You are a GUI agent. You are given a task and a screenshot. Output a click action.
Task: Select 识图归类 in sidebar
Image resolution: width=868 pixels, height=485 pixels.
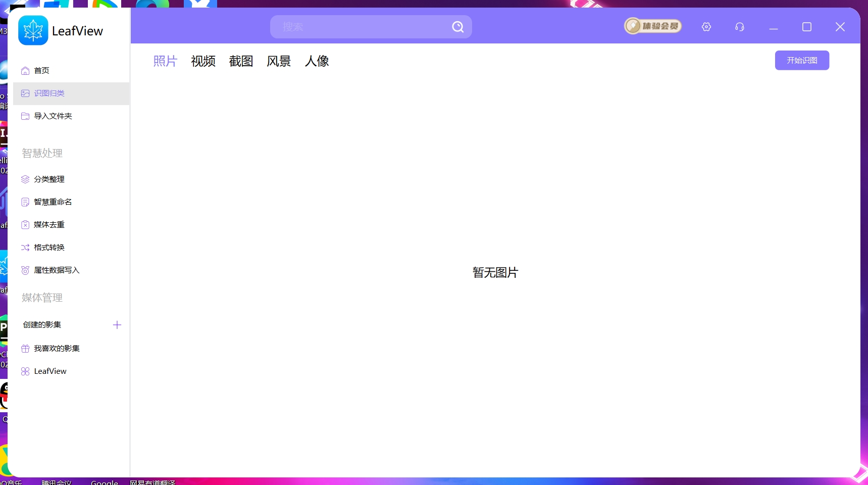pos(71,93)
